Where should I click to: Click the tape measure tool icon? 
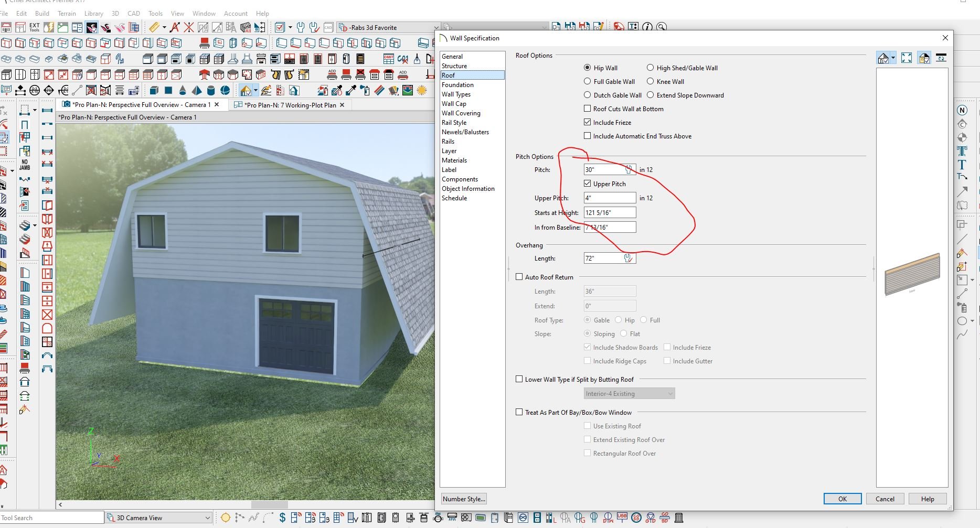(154, 27)
